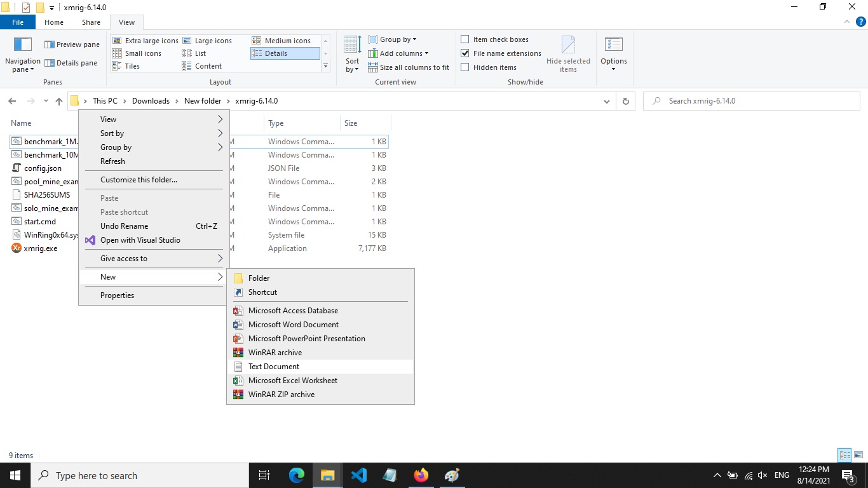Select Small icons layout

137,53
